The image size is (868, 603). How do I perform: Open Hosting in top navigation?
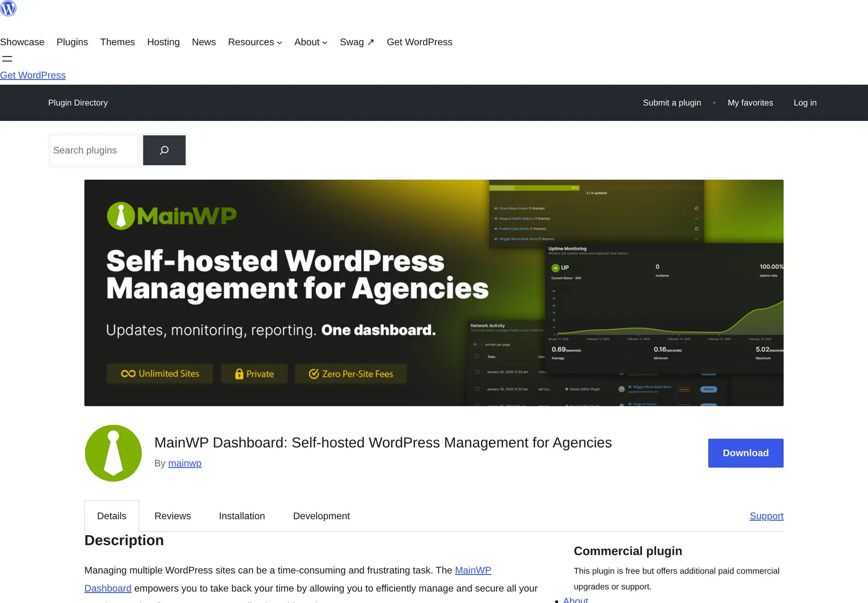(163, 42)
